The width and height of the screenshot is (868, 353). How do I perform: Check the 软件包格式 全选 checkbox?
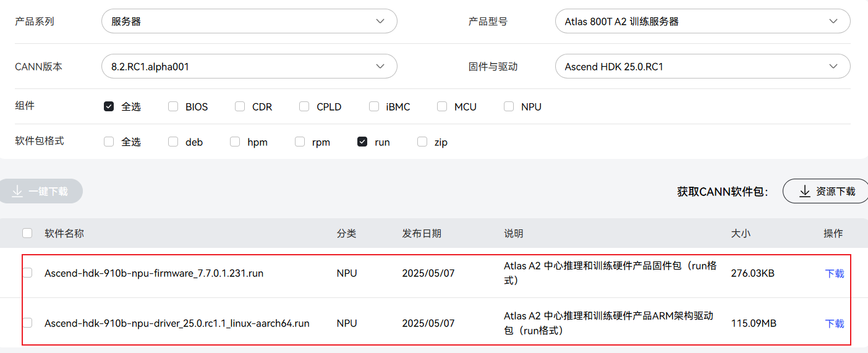coord(109,142)
